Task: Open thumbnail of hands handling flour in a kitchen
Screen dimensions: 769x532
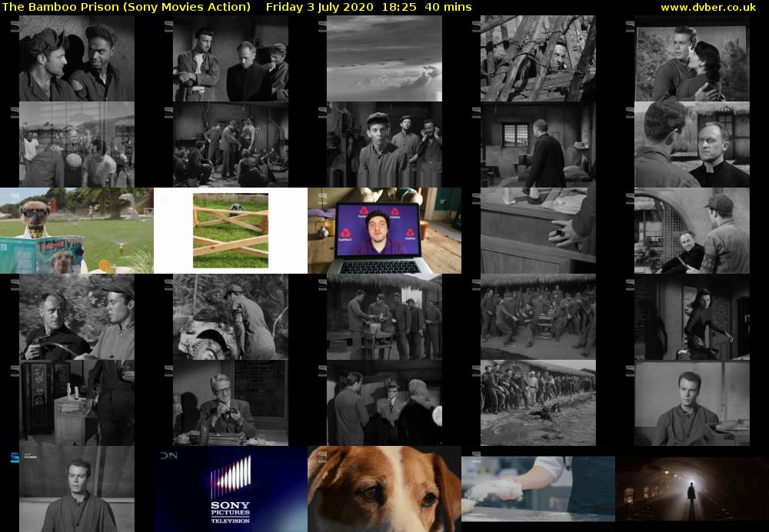Action: click(x=538, y=489)
